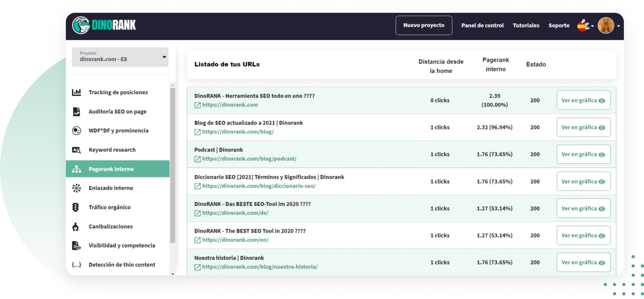
Task: Click the Detección de thin content icon
Action: [x=77, y=265]
